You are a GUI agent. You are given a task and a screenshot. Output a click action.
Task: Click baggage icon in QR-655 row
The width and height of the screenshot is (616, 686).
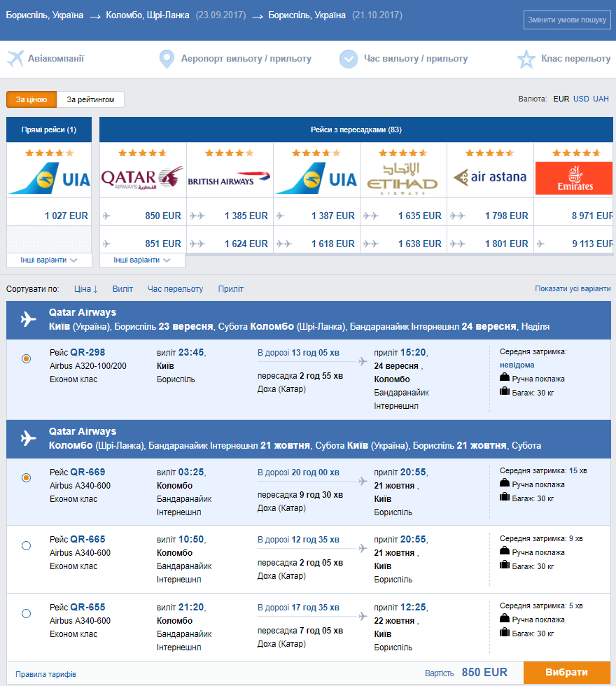coord(505,632)
